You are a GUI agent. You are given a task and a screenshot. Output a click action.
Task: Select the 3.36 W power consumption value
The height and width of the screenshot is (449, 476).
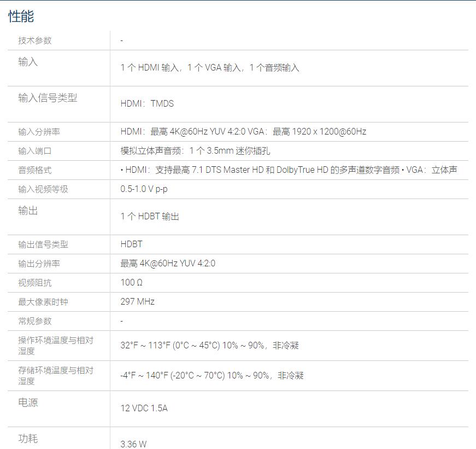click(x=133, y=444)
